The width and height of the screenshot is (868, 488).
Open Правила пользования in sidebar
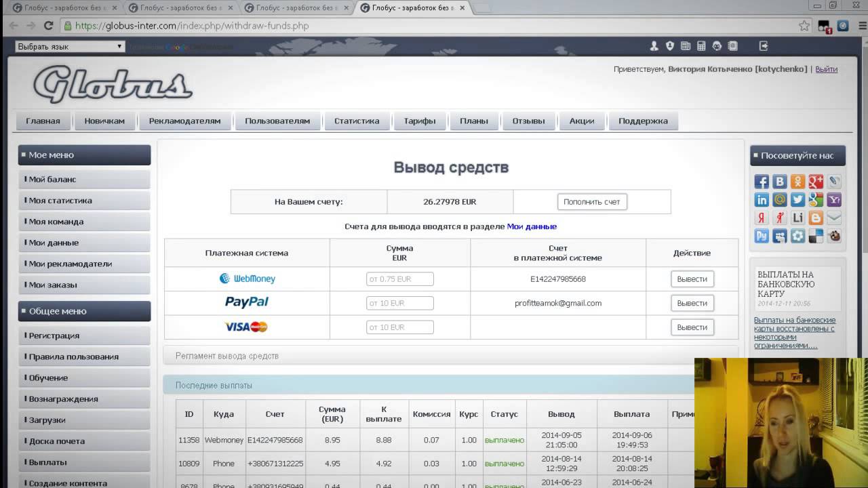(84, 357)
